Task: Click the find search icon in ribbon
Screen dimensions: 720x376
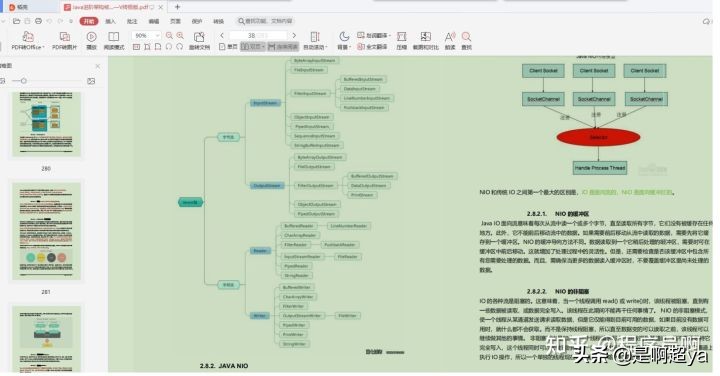Action: tap(467, 37)
